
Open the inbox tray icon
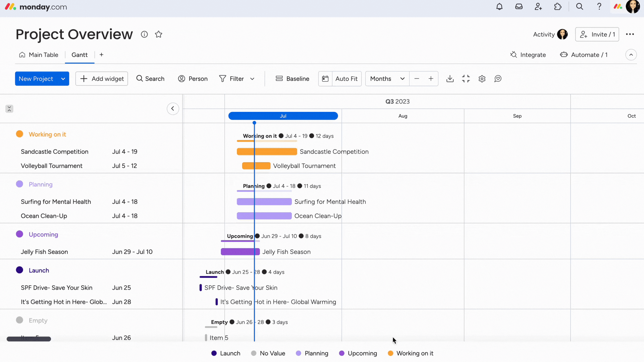tap(519, 7)
